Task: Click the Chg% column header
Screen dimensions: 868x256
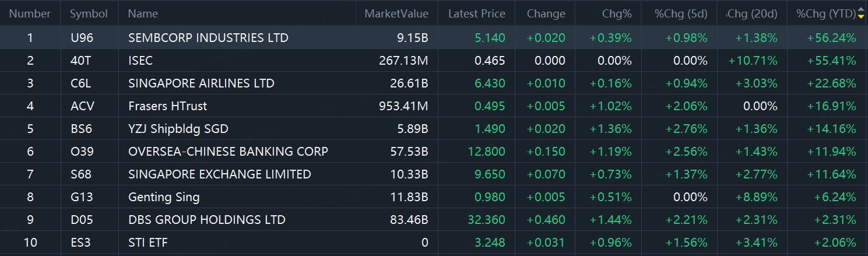Action: [x=617, y=13]
